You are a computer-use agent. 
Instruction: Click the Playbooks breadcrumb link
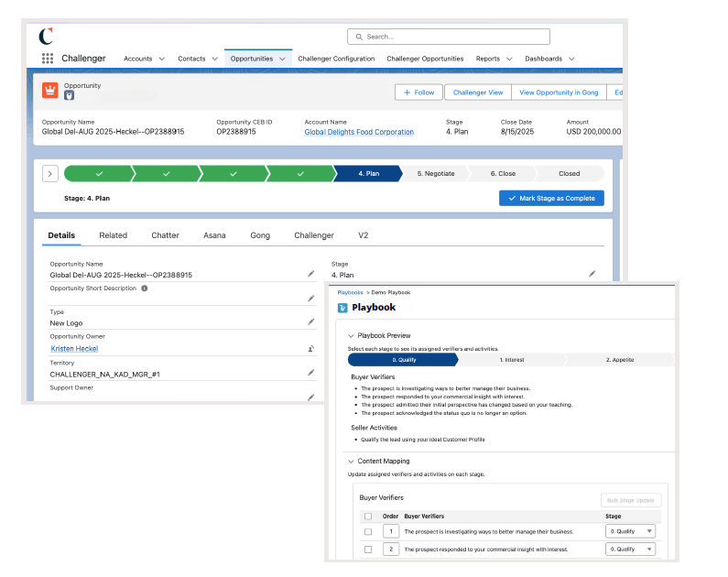[x=350, y=292]
